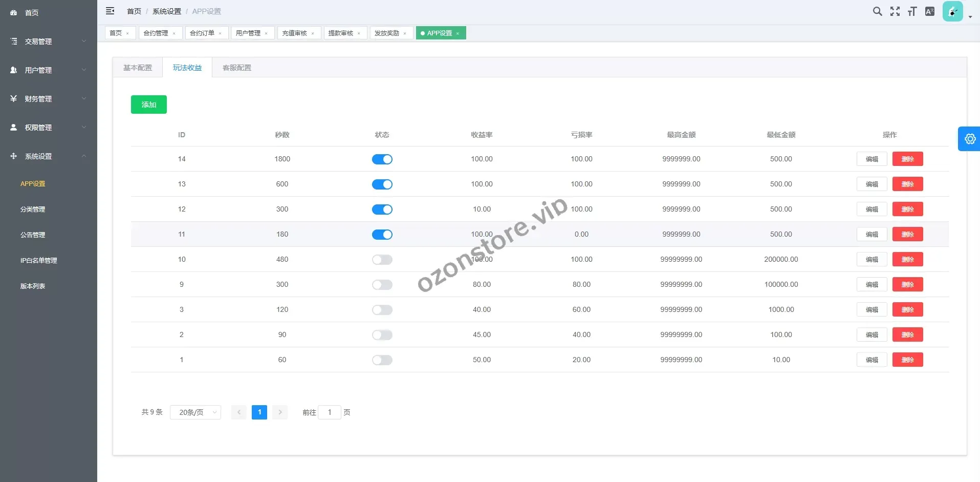Screen dimensions: 980x482
Task: Click the user avatar in header
Action: (952, 11)
